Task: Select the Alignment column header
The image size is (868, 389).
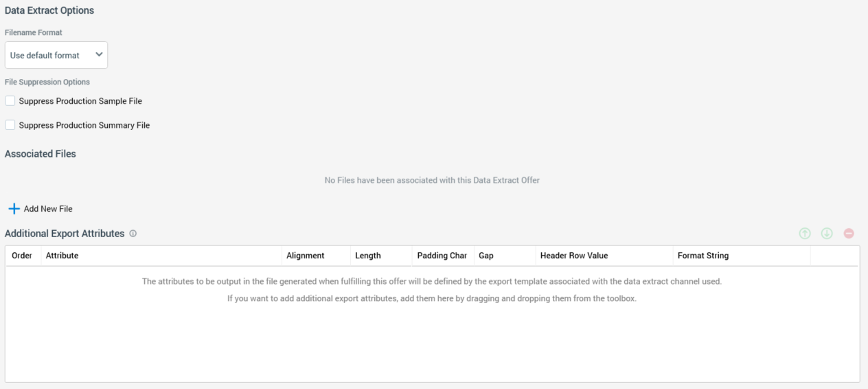Action: pos(305,256)
